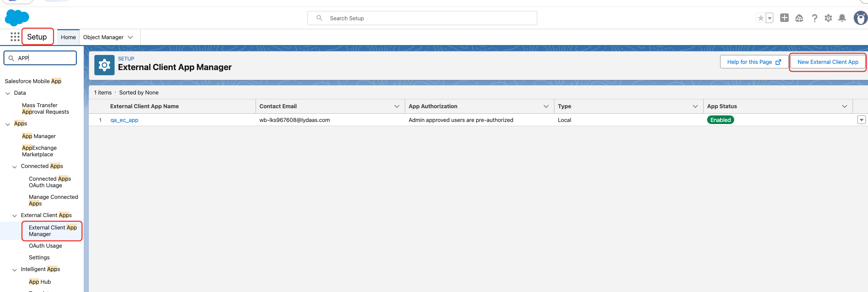
Task: Click the External Client App Manager gear icon
Action: pyautogui.click(x=104, y=65)
